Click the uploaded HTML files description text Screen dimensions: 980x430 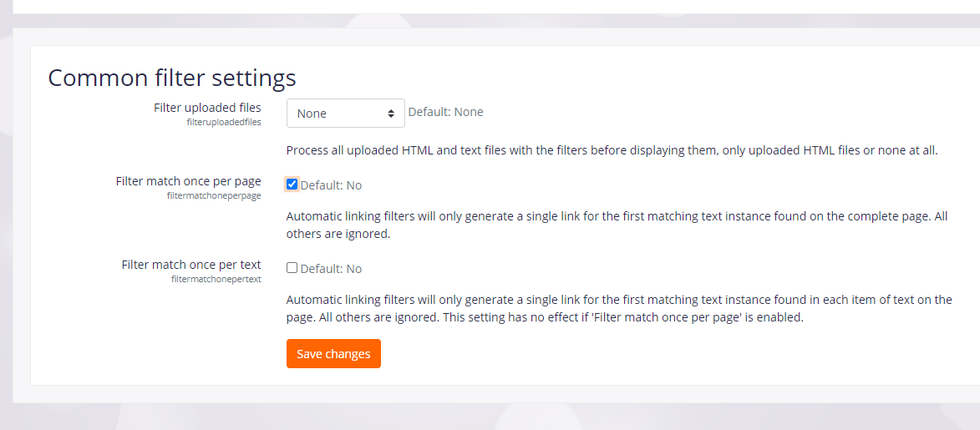612,150
